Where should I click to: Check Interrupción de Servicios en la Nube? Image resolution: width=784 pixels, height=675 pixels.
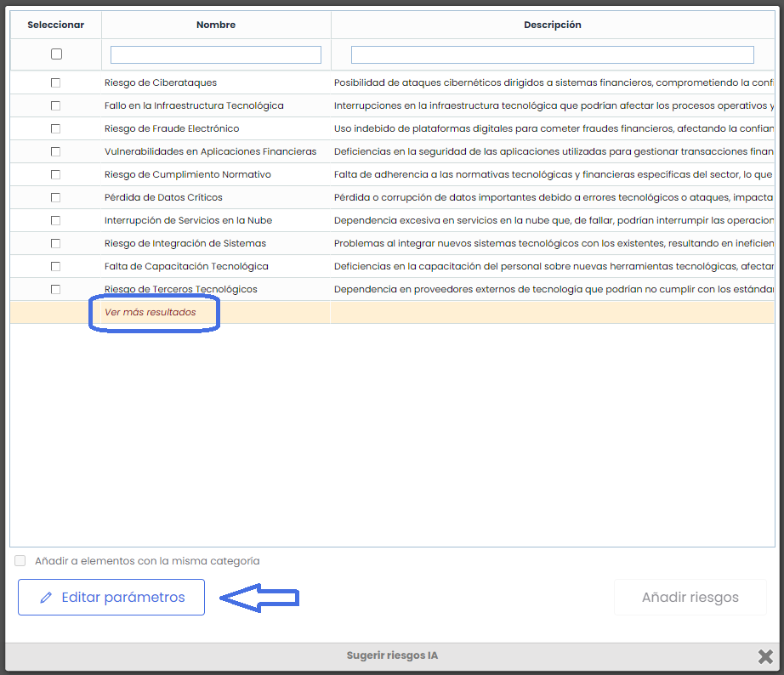(56, 220)
